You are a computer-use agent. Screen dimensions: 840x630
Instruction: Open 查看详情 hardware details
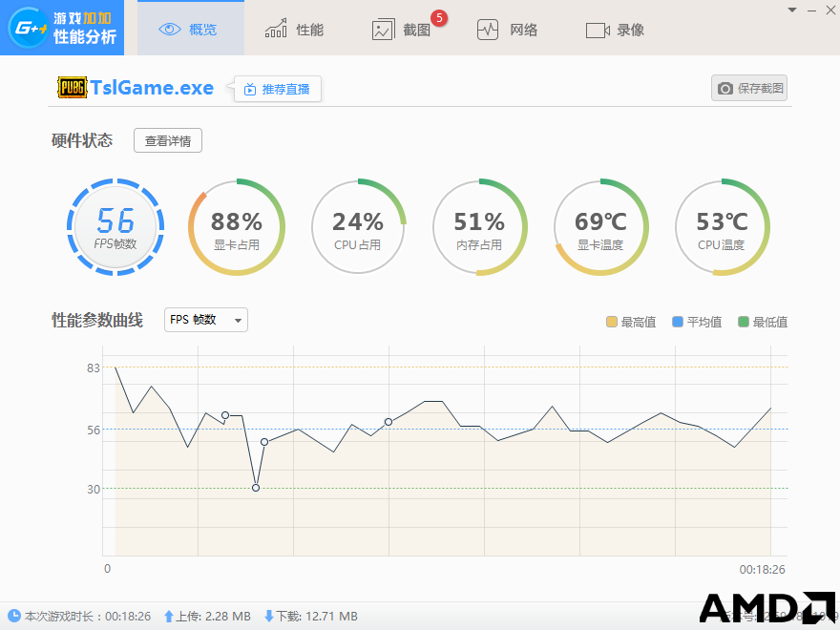pos(168,140)
